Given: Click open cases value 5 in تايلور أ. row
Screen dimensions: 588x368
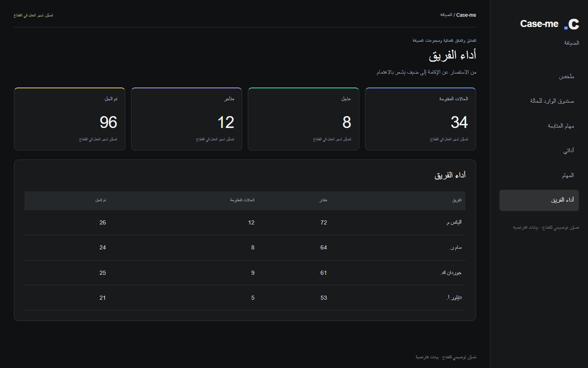Looking at the screenshot, I should (253, 298).
